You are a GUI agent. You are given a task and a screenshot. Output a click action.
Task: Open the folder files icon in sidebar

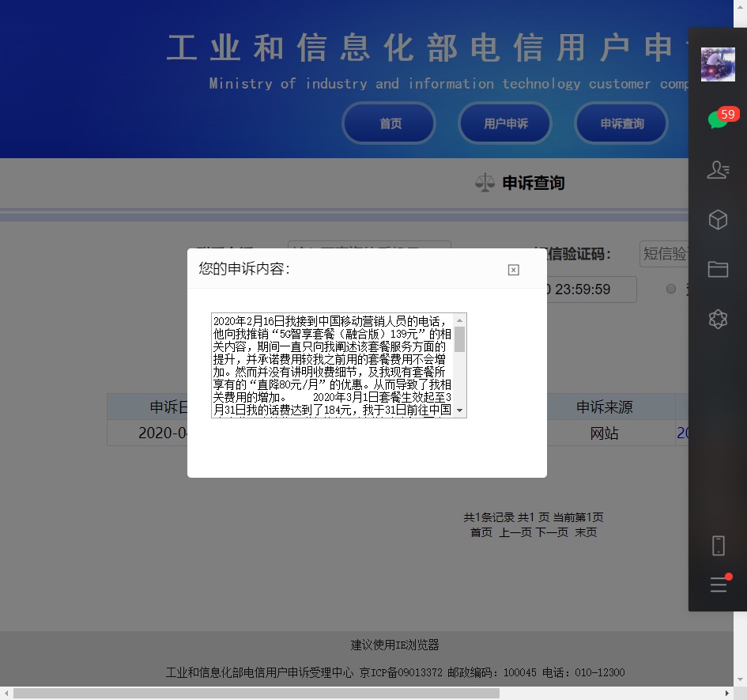718,270
